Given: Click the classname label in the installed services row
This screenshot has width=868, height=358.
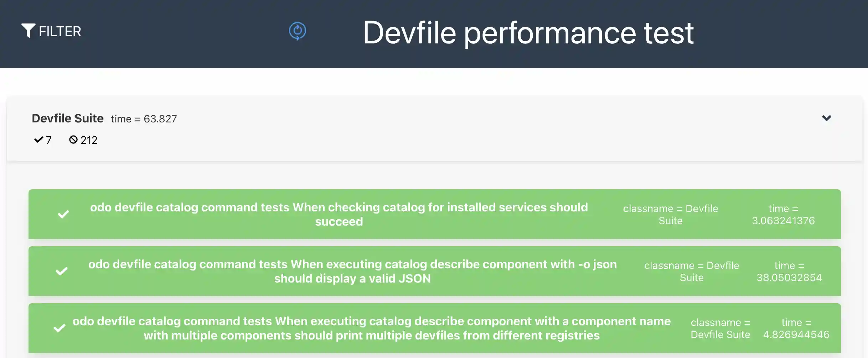Looking at the screenshot, I should pos(670,215).
